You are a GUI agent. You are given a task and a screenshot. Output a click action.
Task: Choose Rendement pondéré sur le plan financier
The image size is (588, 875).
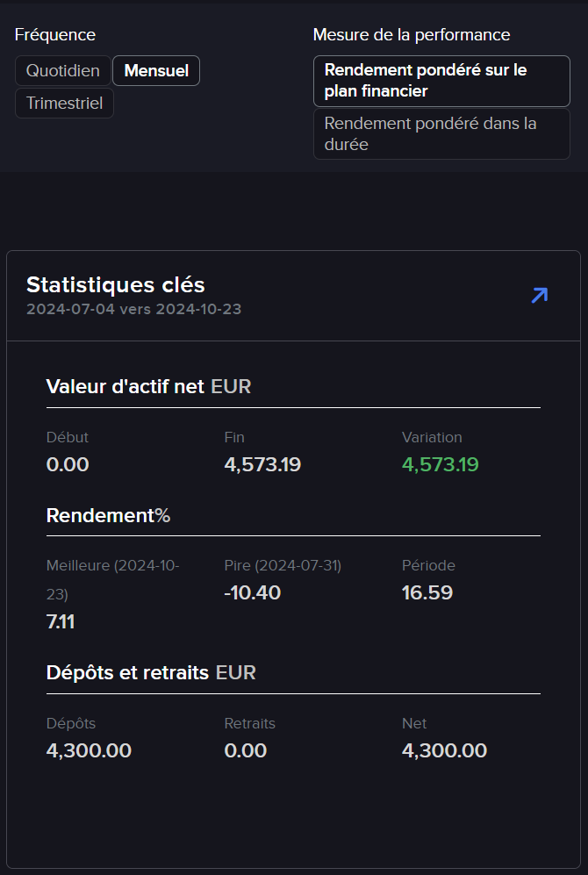click(441, 81)
